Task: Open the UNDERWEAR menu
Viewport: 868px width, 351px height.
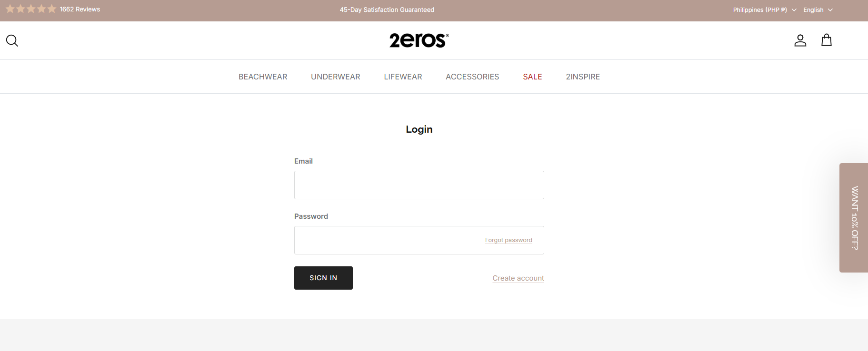Action: point(336,77)
